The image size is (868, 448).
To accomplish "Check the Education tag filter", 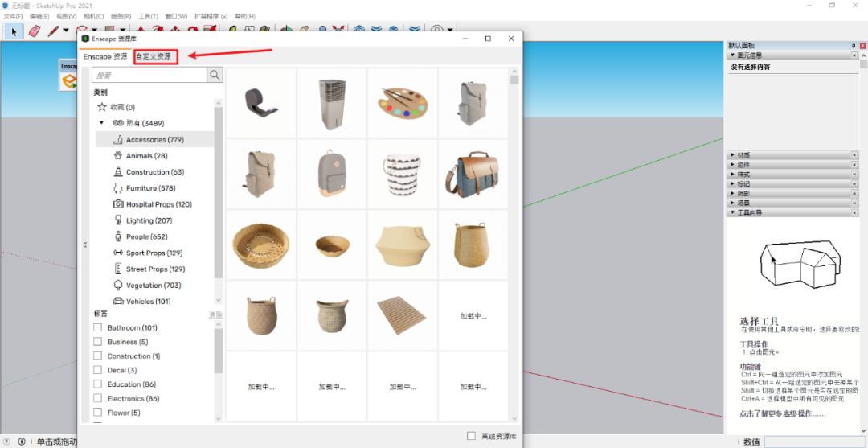I will pyautogui.click(x=98, y=384).
